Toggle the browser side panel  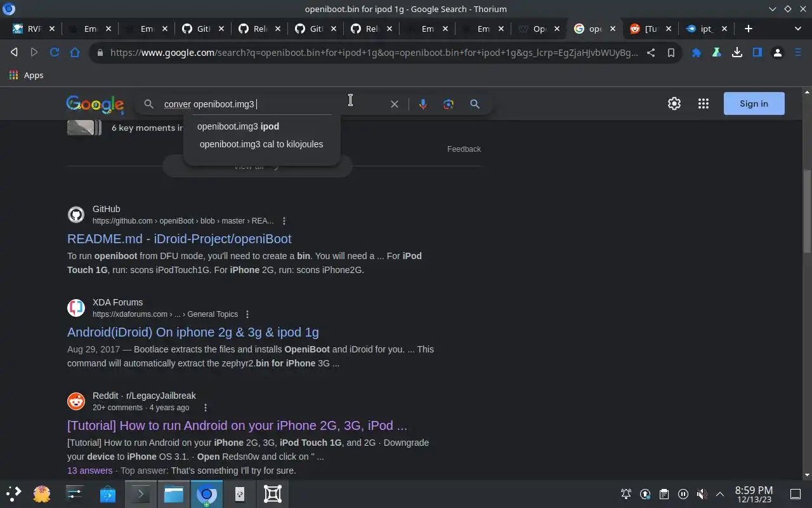click(x=757, y=53)
